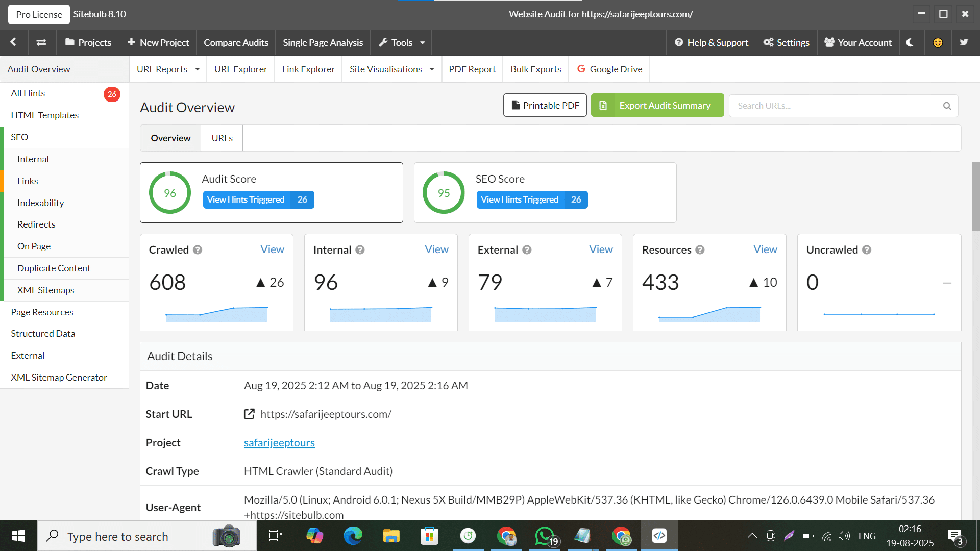Click the smiley face feedback icon
Image resolution: width=980 pixels, height=551 pixels.
[938, 42]
